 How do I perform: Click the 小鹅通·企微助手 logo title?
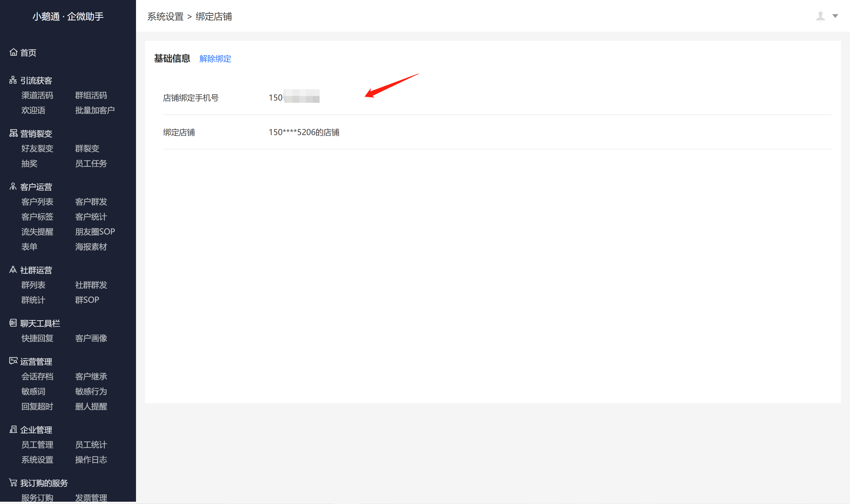(68, 17)
